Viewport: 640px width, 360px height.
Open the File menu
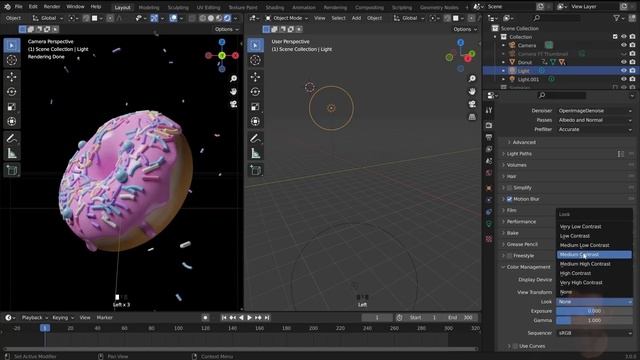pos(18,7)
